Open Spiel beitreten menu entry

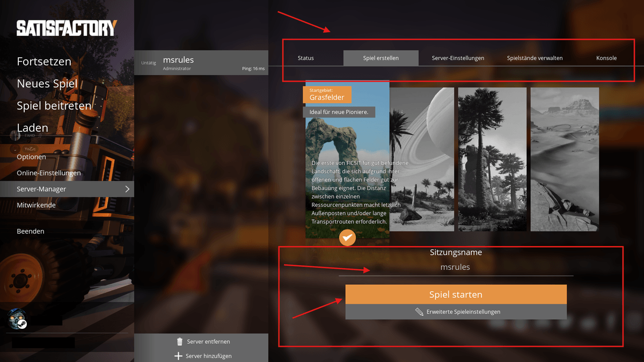54,106
